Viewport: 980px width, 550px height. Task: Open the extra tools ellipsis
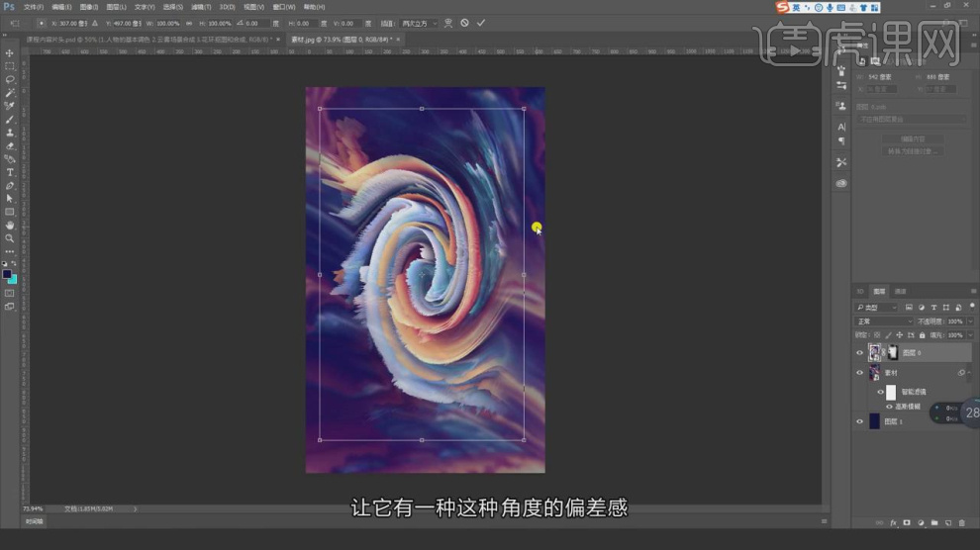point(9,251)
